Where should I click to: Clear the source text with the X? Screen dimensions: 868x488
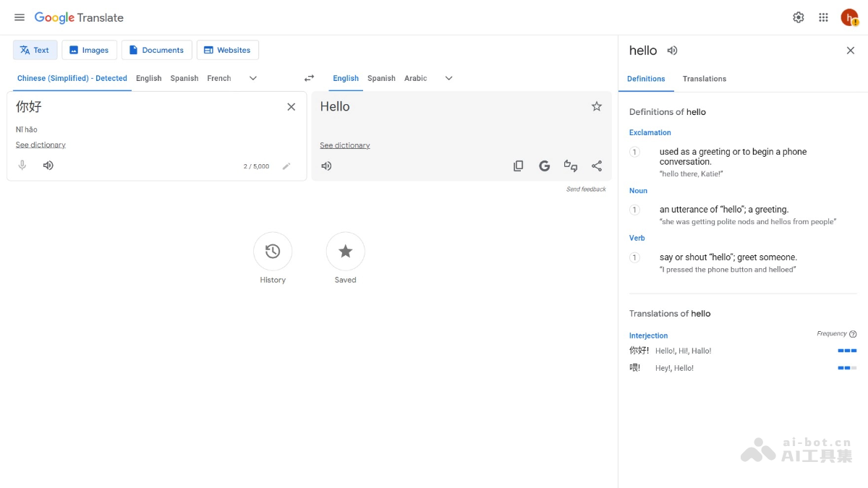click(291, 107)
